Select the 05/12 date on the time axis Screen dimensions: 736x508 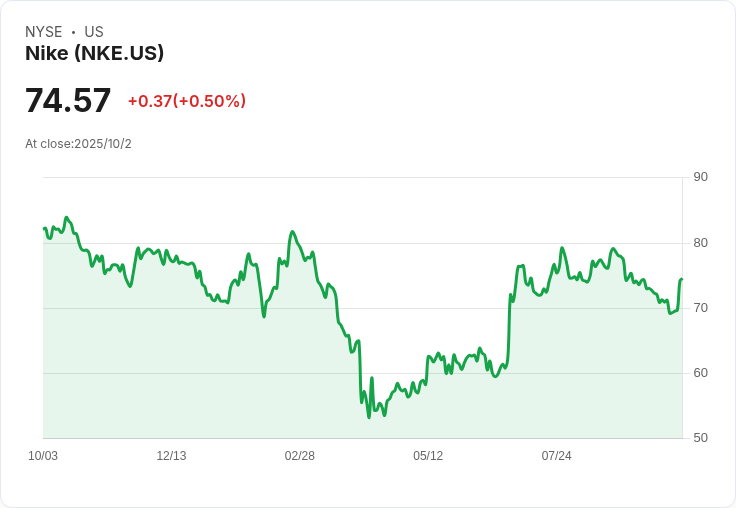428,456
